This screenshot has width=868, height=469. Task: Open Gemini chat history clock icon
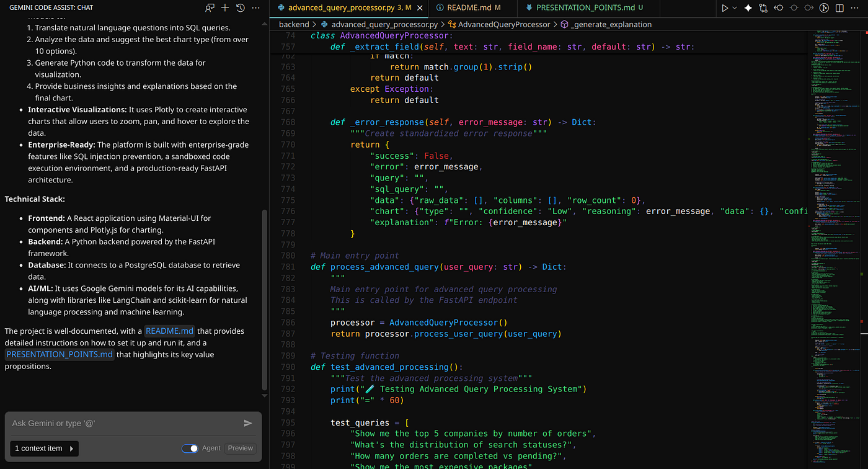pyautogui.click(x=241, y=8)
